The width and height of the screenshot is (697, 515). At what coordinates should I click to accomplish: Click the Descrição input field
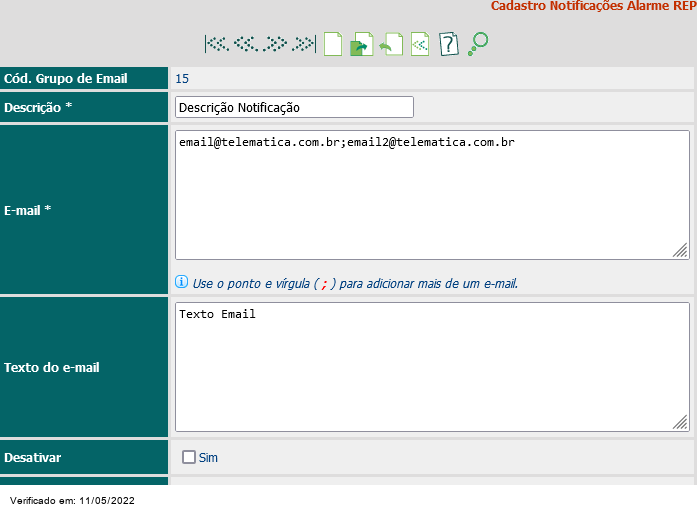click(x=294, y=107)
